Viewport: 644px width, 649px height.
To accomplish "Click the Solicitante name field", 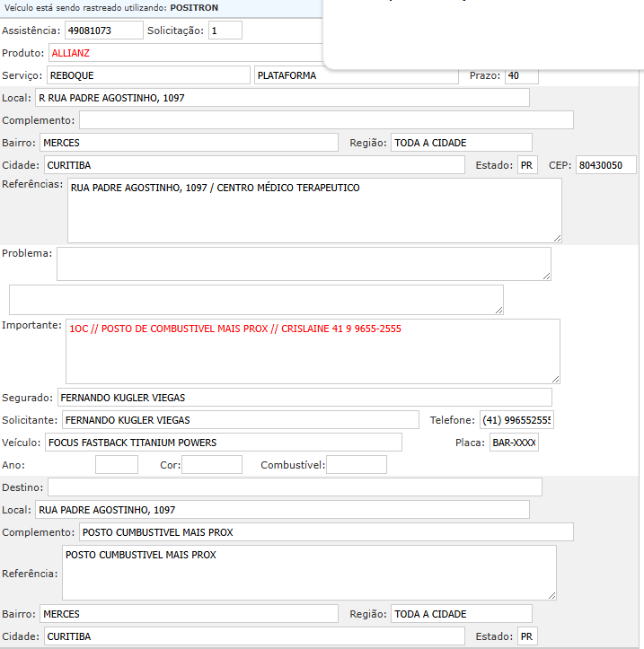I will pyautogui.click(x=239, y=420).
